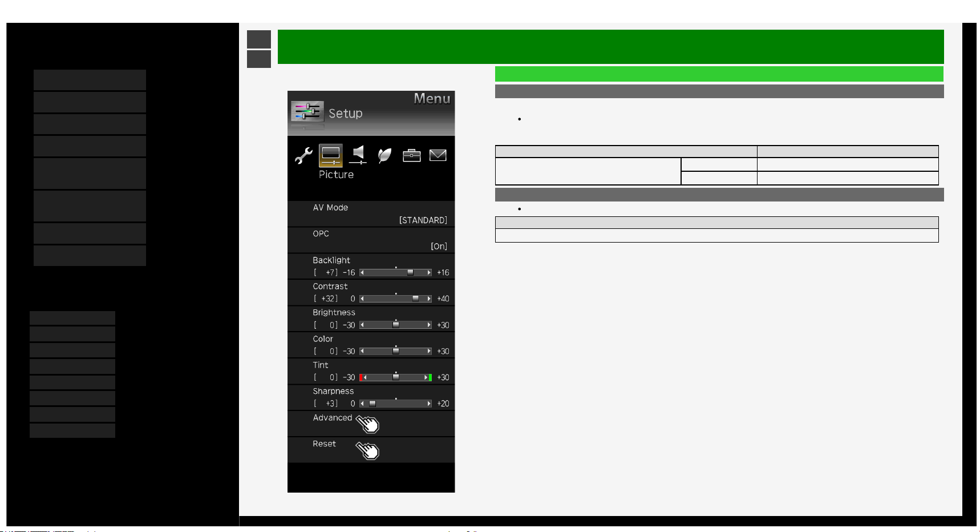This screenshot has width=980, height=532.
Task: Click the Sharpness slider handle
Action: [372, 404]
